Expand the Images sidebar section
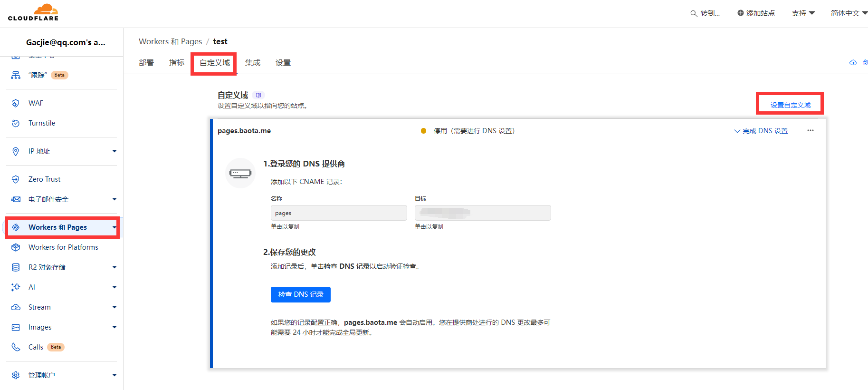The width and height of the screenshot is (868, 390). pos(114,327)
